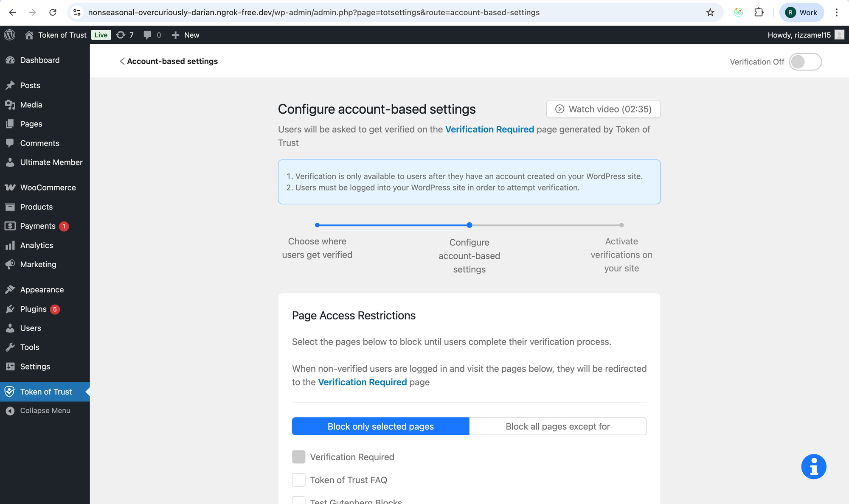Image resolution: width=849 pixels, height=504 pixels.
Task: Click the Watch video (02:35) button
Action: point(603,109)
